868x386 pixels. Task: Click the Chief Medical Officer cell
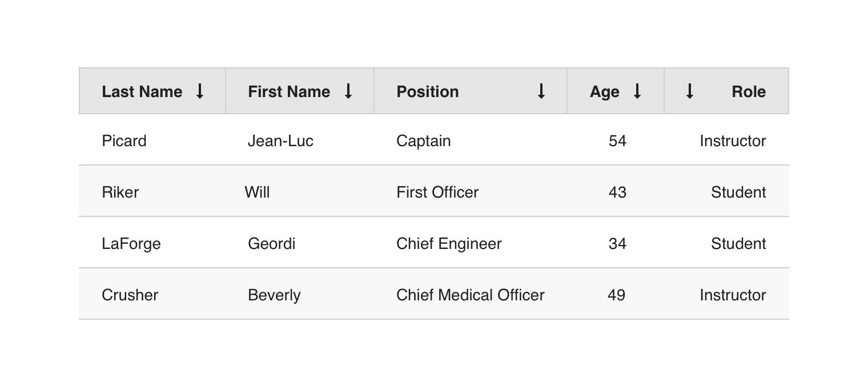click(470, 295)
